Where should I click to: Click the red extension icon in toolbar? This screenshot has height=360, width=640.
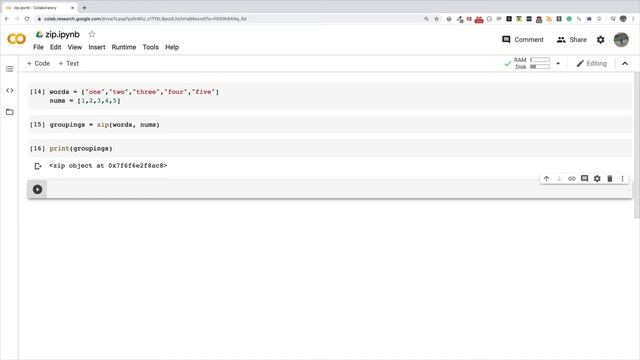(x=479, y=19)
